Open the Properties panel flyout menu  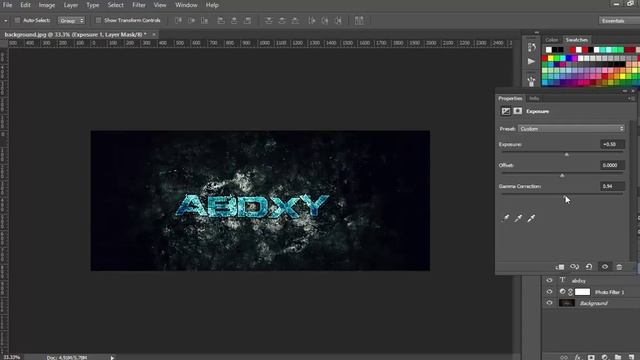pyautogui.click(x=631, y=98)
